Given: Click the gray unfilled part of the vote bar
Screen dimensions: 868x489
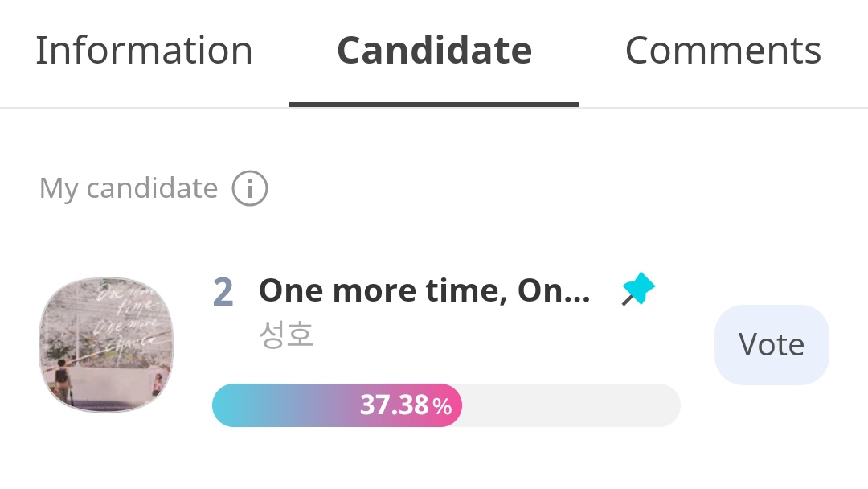Looking at the screenshot, I should coord(571,405).
